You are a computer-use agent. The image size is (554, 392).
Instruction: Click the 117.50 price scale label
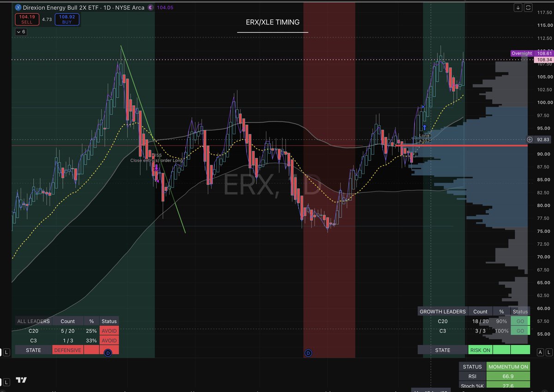(x=545, y=12)
